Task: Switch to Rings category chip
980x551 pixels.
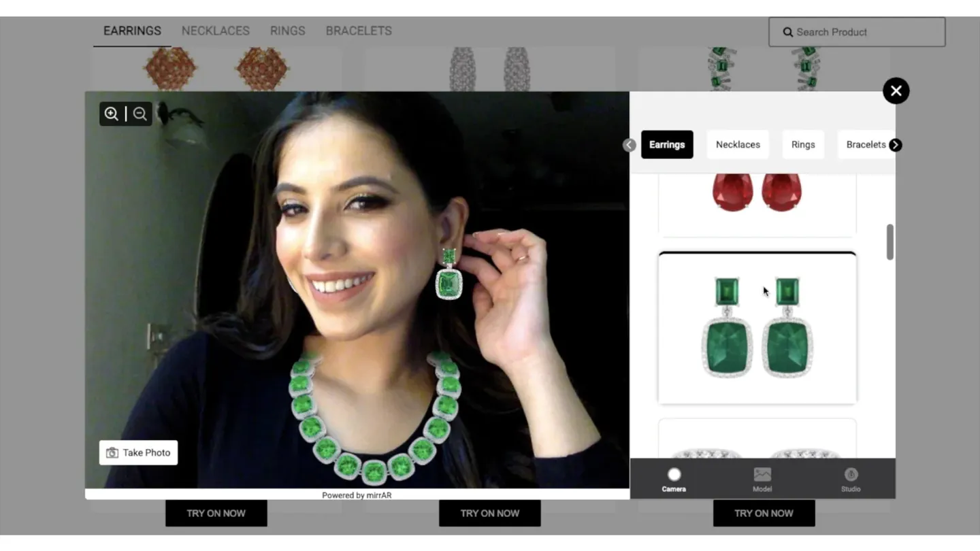Action: coord(803,145)
